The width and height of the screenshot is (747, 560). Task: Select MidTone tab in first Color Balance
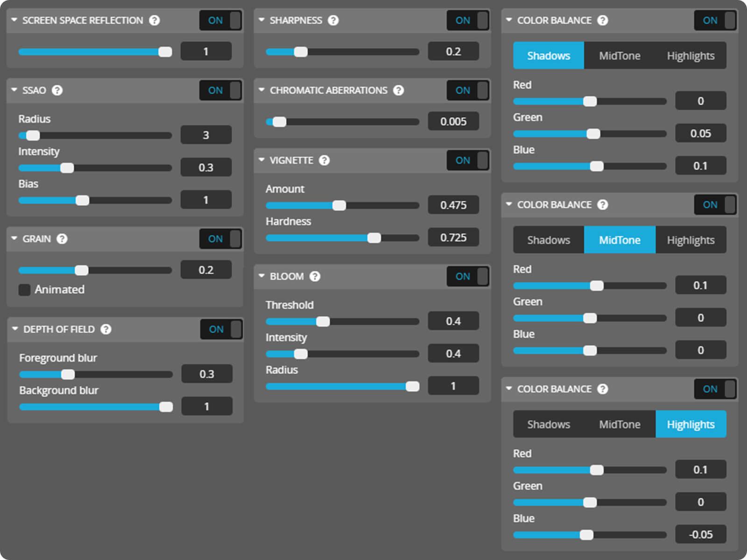(620, 56)
